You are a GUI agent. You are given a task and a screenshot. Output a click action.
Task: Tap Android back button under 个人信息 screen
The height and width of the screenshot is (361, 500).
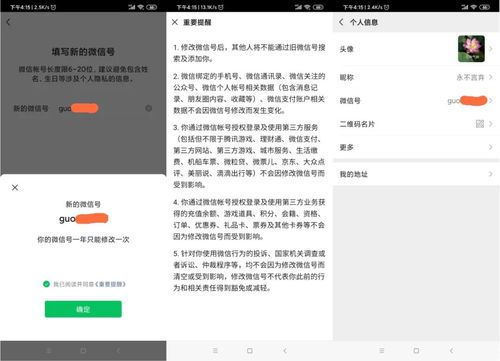451,351
